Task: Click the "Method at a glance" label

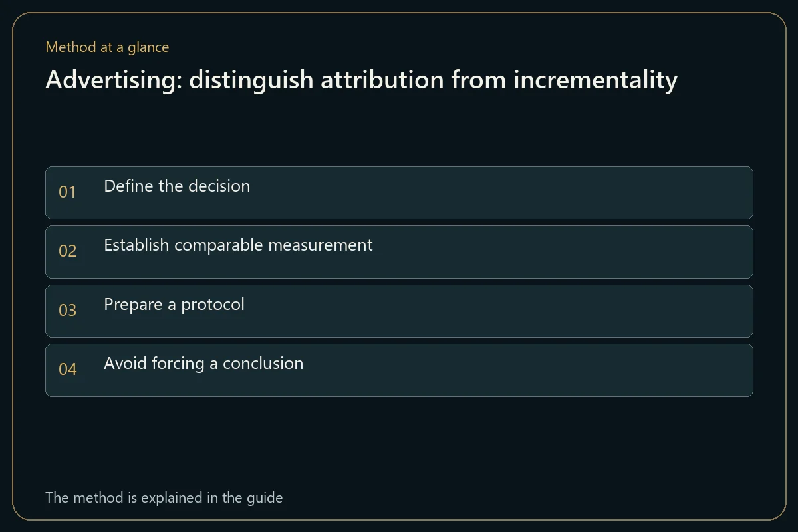Action: (x=107, y=47)
